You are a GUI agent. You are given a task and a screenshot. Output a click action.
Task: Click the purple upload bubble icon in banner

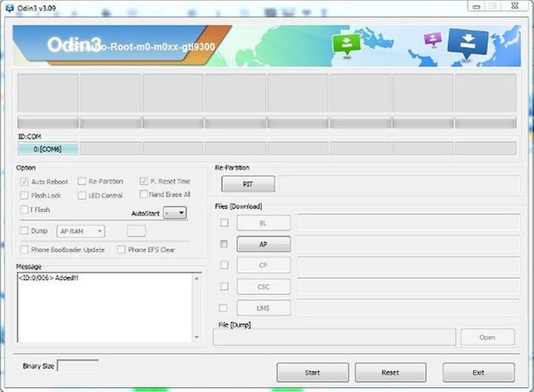click(433, 39)
